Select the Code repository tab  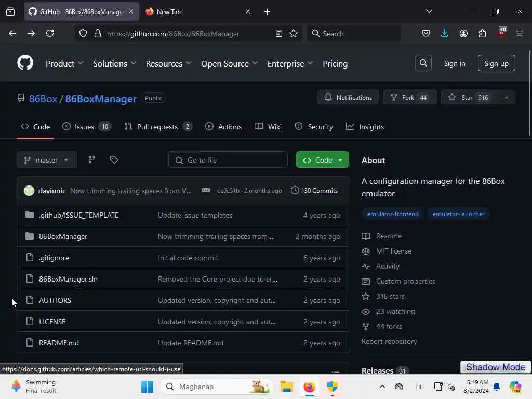35,127
